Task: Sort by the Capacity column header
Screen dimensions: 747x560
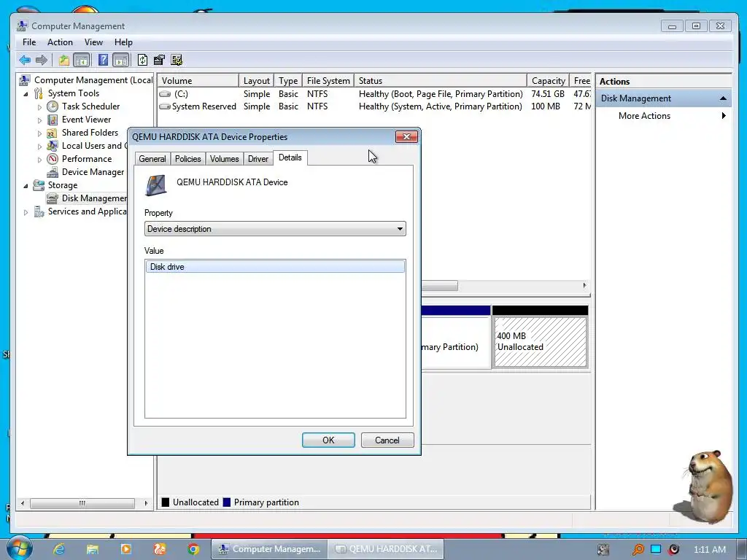Action: [x=548, y=80]
